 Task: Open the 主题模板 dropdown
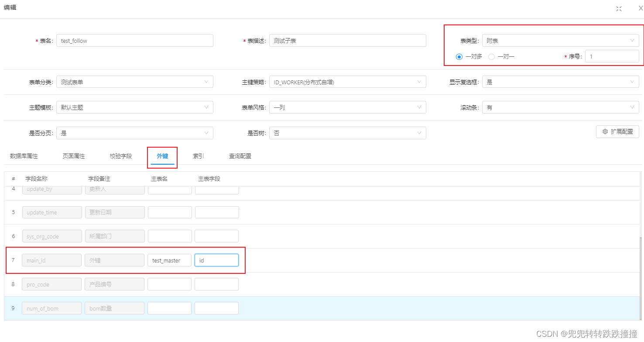coord(135,107)
